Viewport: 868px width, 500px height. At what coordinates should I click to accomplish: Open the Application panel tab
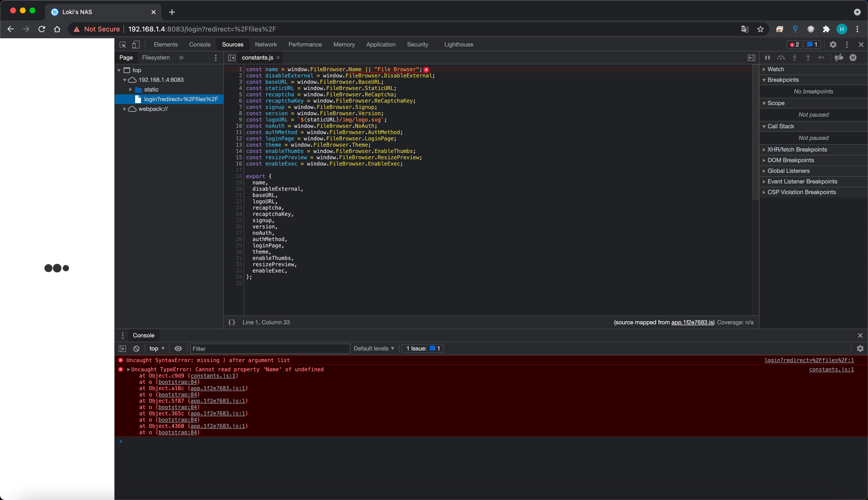(x=381, y=45)
